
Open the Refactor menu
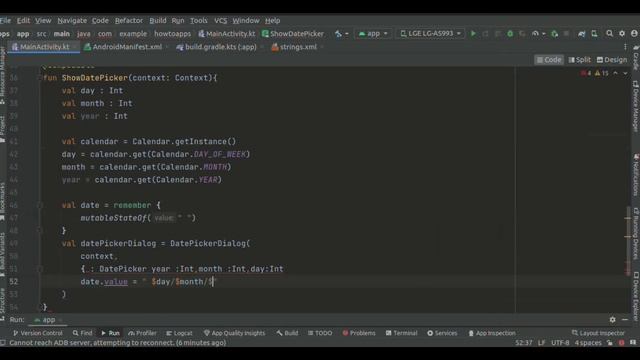tap(129, 20)
